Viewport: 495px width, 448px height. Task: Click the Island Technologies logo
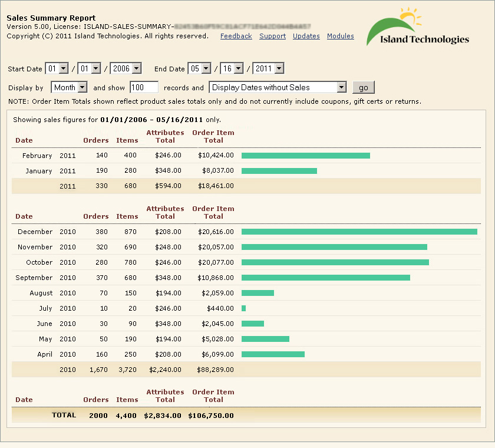[418, 28]
